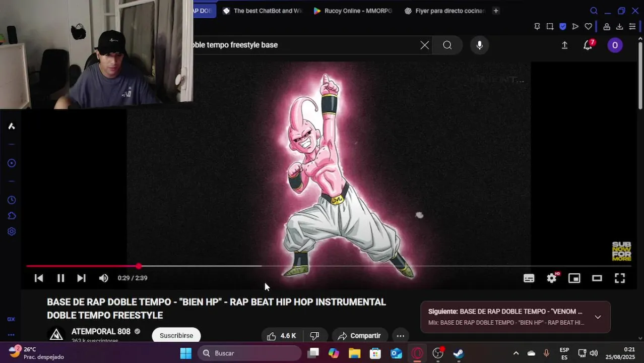
Task: Open the YouTube account avatar menu
Action: 615,45
